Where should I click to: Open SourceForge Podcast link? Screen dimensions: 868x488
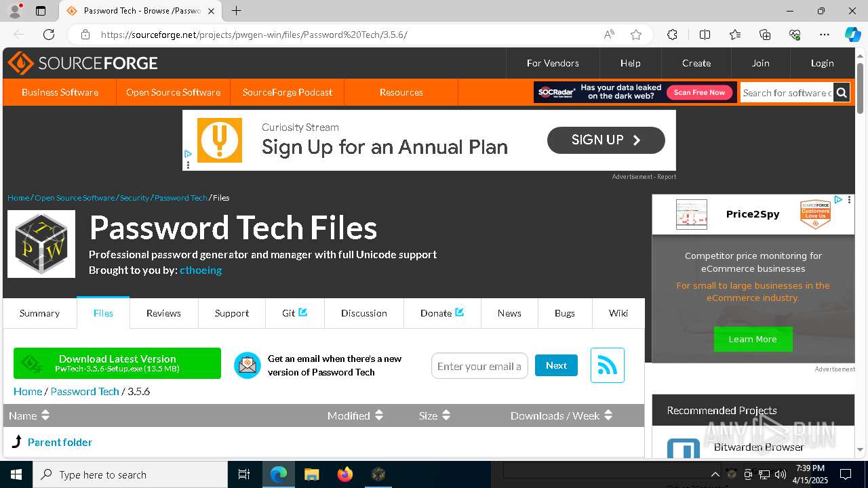coord(288,92)
